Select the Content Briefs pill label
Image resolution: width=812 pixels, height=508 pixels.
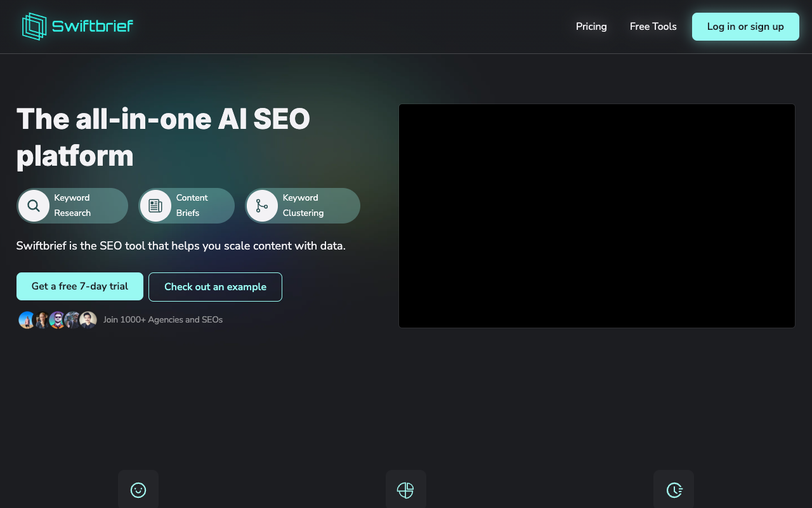pos(192,205)
